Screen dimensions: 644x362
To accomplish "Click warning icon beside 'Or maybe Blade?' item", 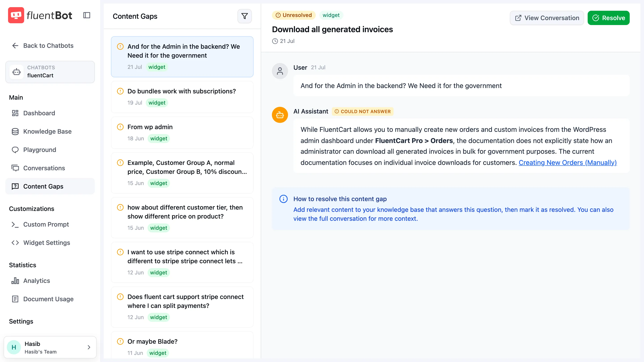I will point(120,341).
